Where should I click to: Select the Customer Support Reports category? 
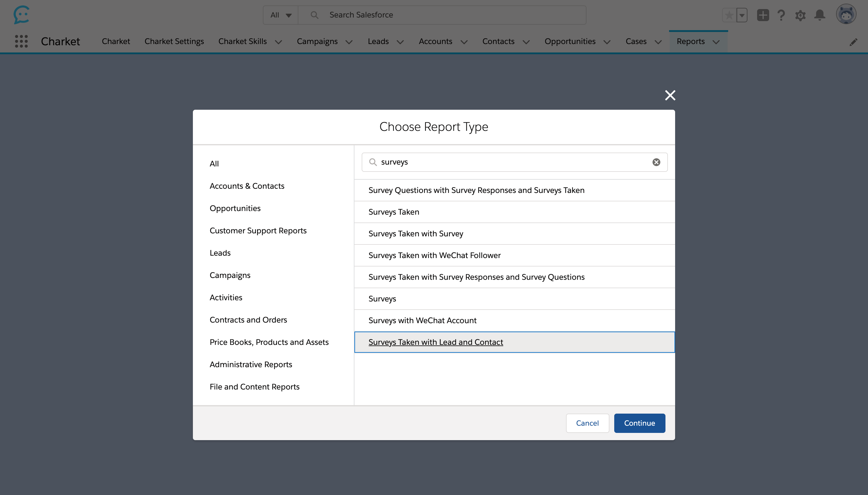[258, 231]
